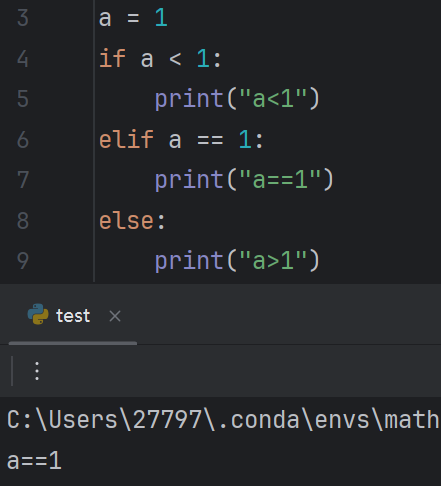This screenshot has height=486, width=441.
Task: Click line number 9 in gutter
Action: (23, 261)
